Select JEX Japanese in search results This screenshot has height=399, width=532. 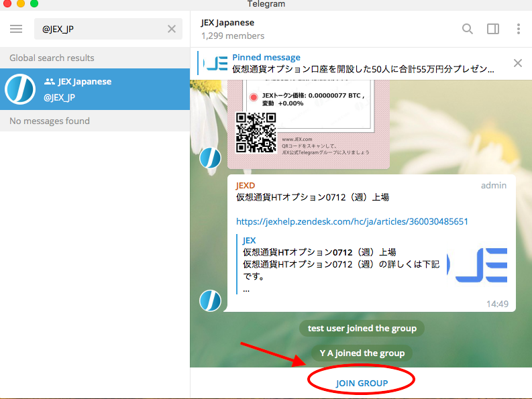(101, 89)
